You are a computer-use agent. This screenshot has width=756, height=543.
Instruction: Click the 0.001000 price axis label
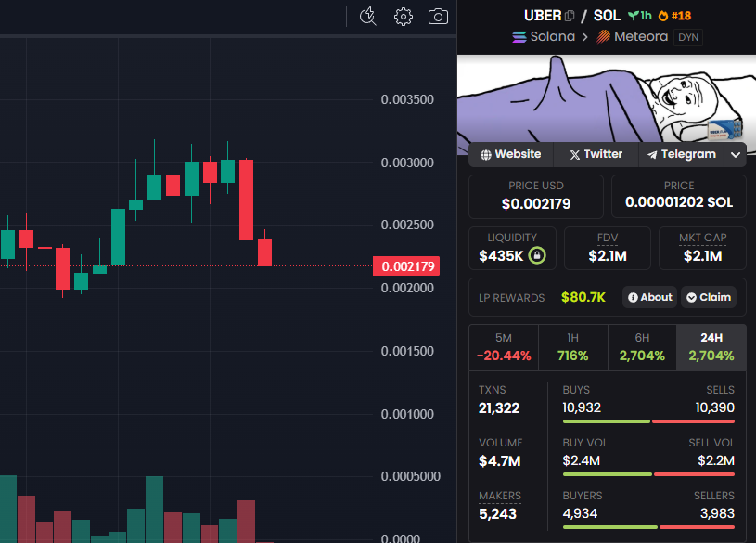tap(407, 414)
